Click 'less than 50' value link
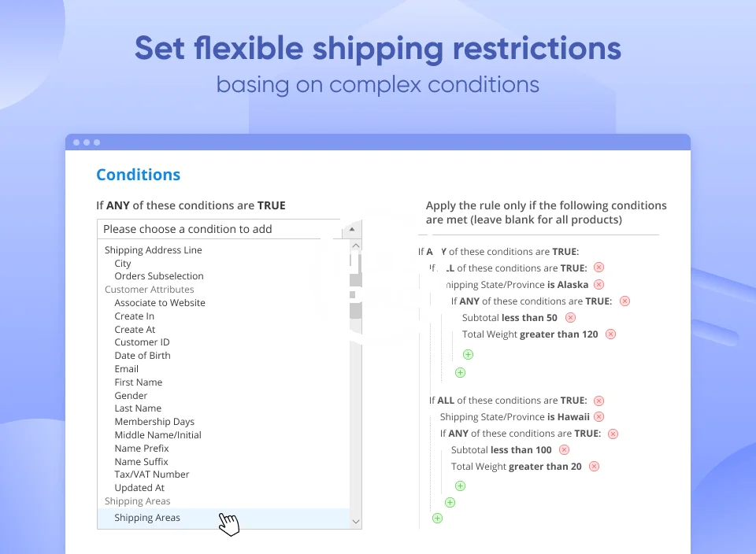The width and height of the screenshot is (756, 554). coord(529,318)
